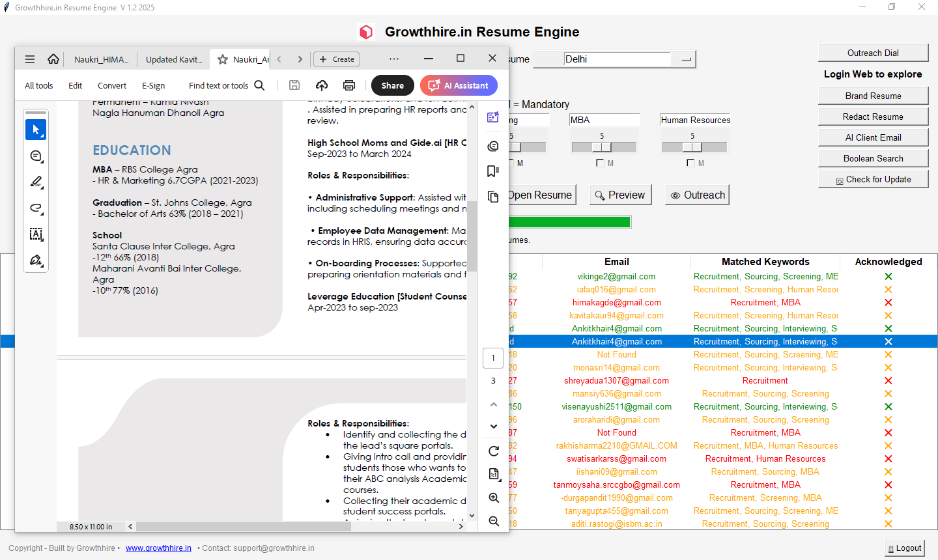Open the Comments side panel
The width and height of the screenshot is (938, 560).
[493, 146]
